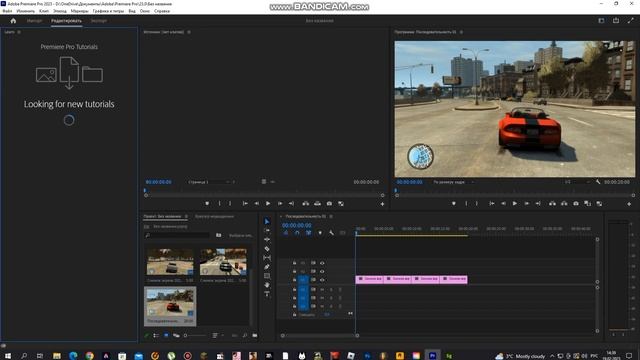
Task: Click Insert button in Source monitor
Action: point(306,203)
